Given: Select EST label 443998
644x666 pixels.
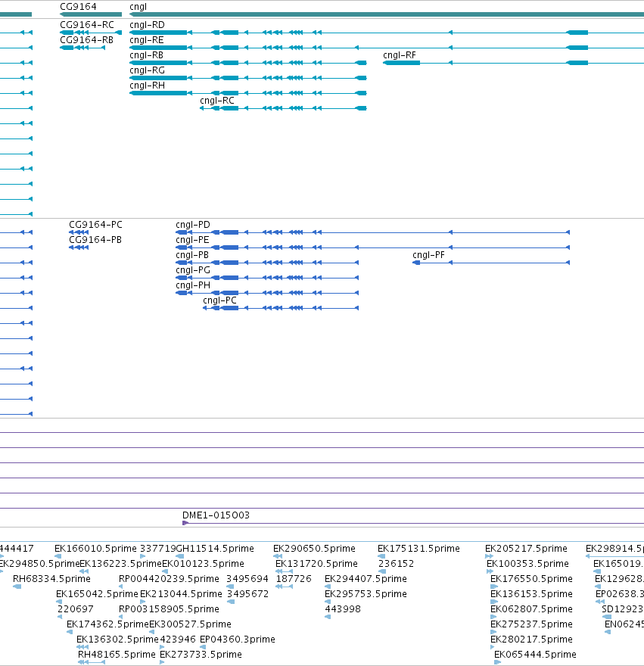Looking at the screenshot, I should (343, 609).
